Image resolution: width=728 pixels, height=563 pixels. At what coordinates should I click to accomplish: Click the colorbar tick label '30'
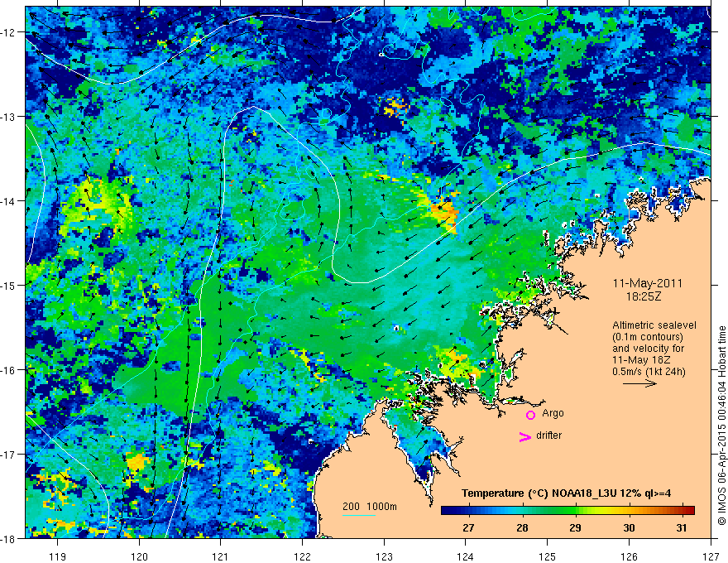(629, 527)
